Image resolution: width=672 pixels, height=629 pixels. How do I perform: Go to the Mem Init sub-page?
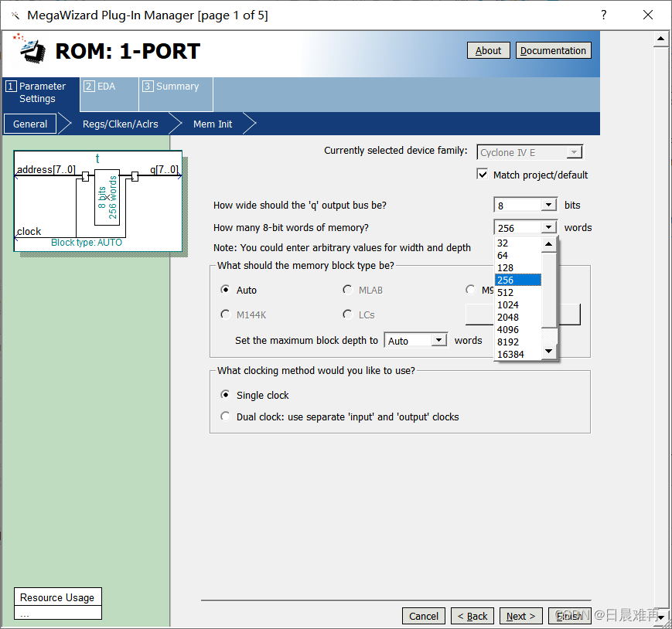(213, 124)
